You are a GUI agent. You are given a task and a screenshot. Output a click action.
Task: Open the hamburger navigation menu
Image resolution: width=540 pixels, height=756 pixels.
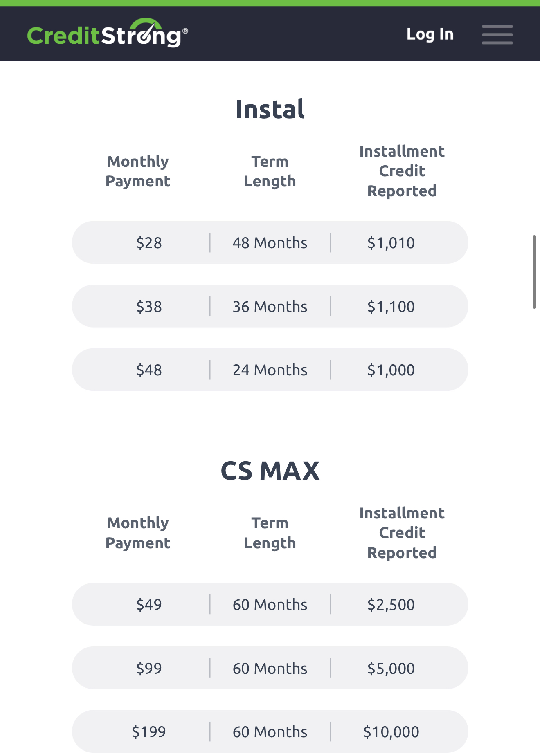pos(497,35)
